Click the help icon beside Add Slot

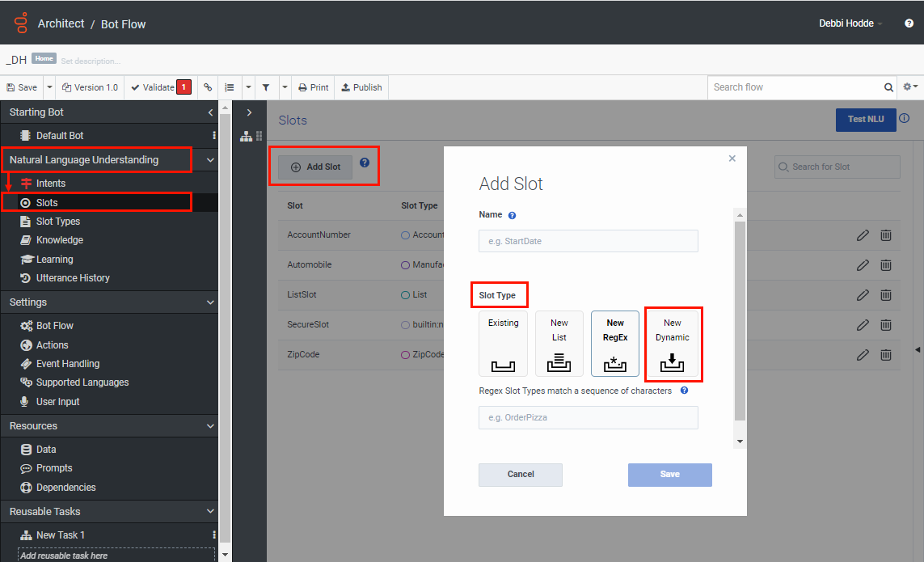click(x=365, y=162)
